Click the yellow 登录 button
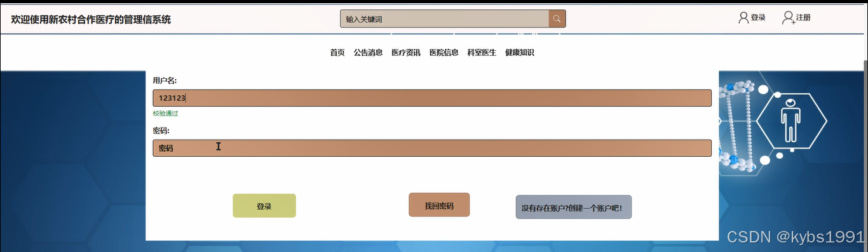The height and width of the screenshot is (252, 868). [264, 206]
